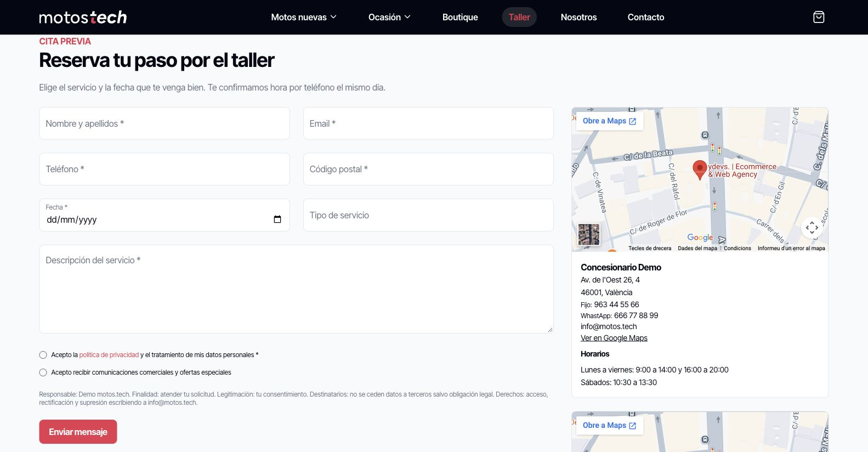Accept the privacy policy radio button

tap(43, 355)
